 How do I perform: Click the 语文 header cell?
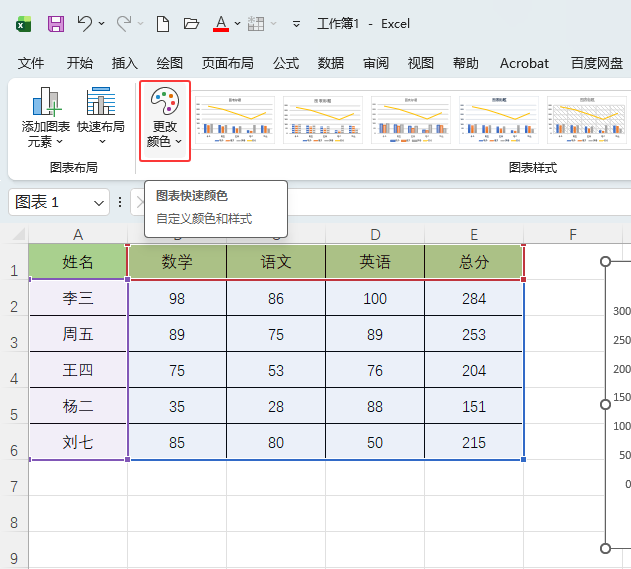click(x=276, y=262)
